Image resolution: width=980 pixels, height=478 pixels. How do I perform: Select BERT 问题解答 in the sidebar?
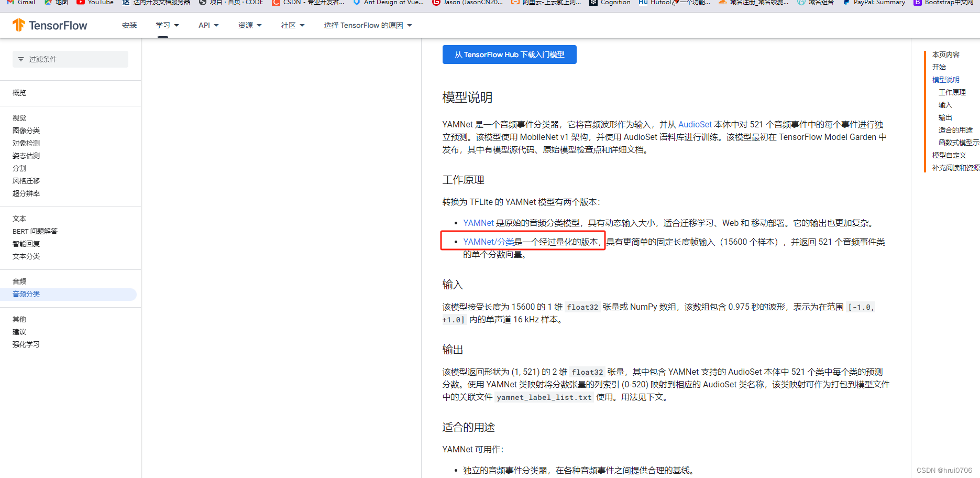coord(35,231)
